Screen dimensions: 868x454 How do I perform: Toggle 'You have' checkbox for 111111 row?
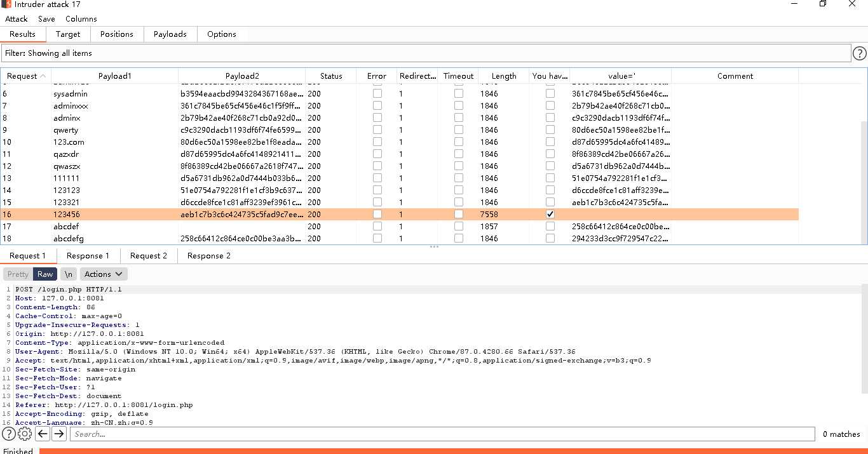coord(550,178)
